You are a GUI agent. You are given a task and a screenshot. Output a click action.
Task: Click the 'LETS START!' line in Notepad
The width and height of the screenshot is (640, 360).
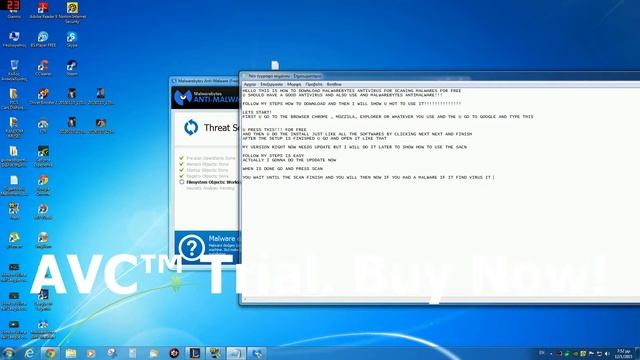[x=257, y=112]
